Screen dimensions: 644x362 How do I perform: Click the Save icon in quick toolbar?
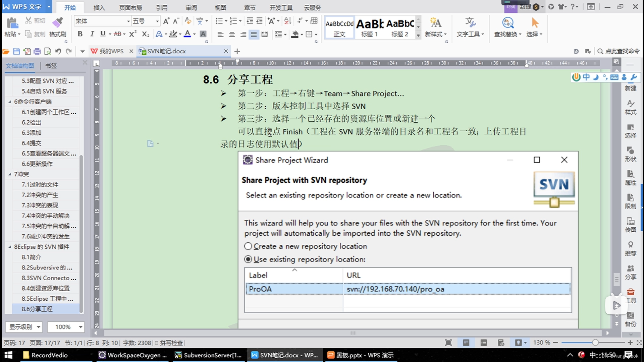pyautogui.click(x=16, y=51)
